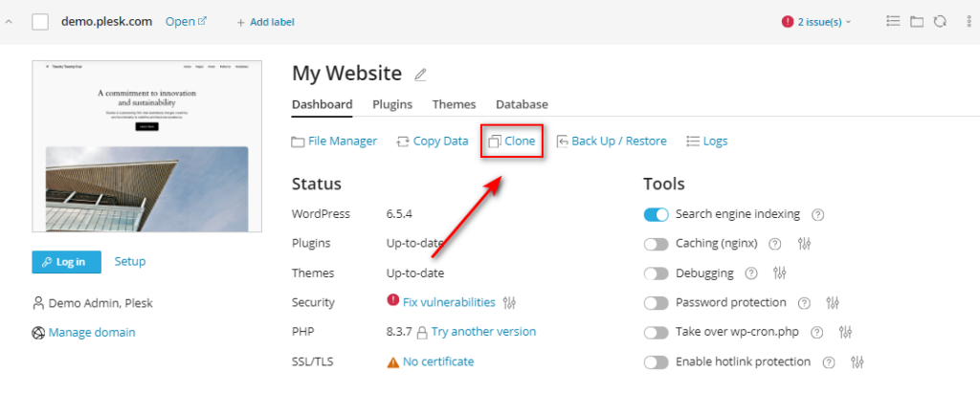This screenshot has width=980, height=393.
Task: Open the demo.plesk.com site link
Action: pyautogui.click(x=186, y=21)
